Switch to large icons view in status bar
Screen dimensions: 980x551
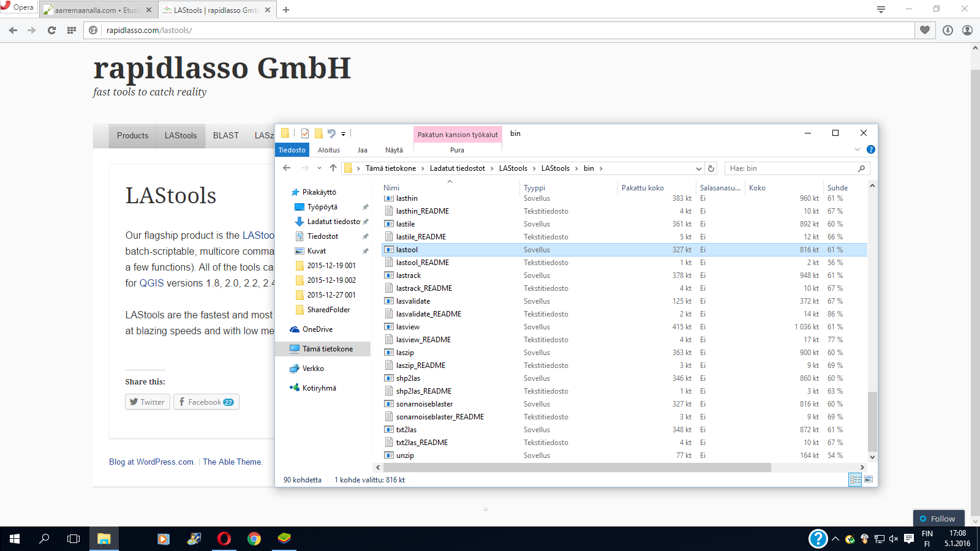click(x=869, y=479)
